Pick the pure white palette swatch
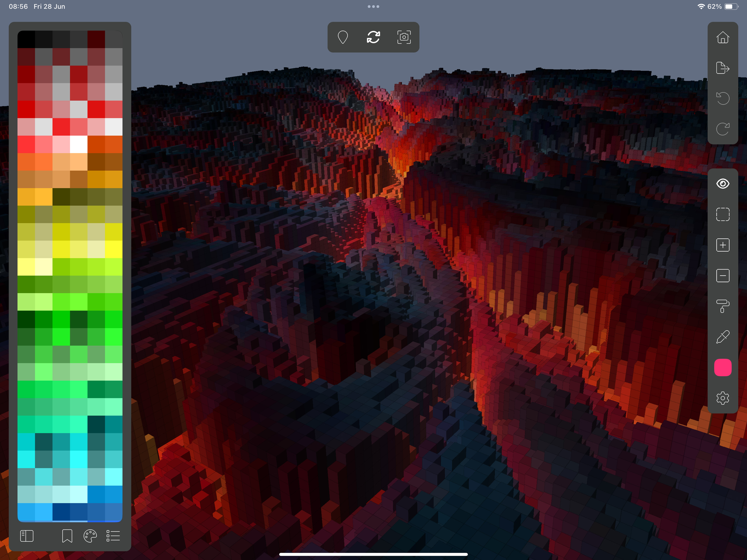 click(x=79, y=144)
